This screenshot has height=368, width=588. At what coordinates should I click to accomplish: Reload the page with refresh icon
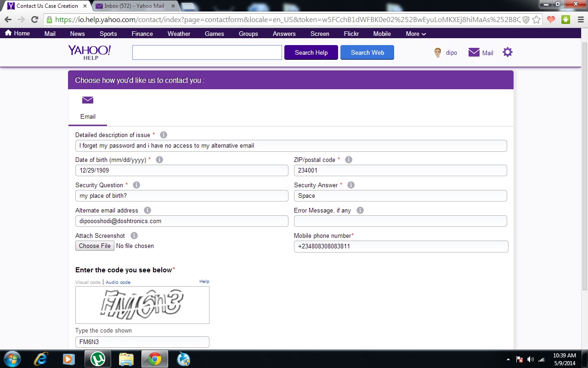[34, 20]
